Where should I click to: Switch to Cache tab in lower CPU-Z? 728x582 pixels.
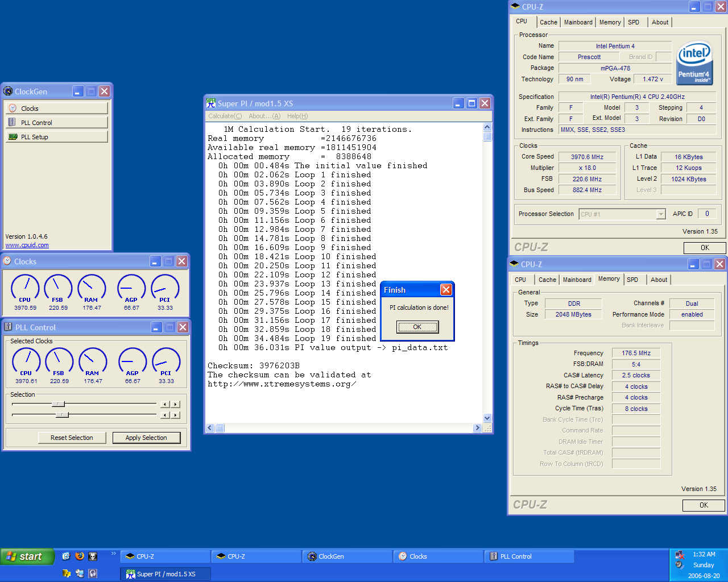point(547,280)
